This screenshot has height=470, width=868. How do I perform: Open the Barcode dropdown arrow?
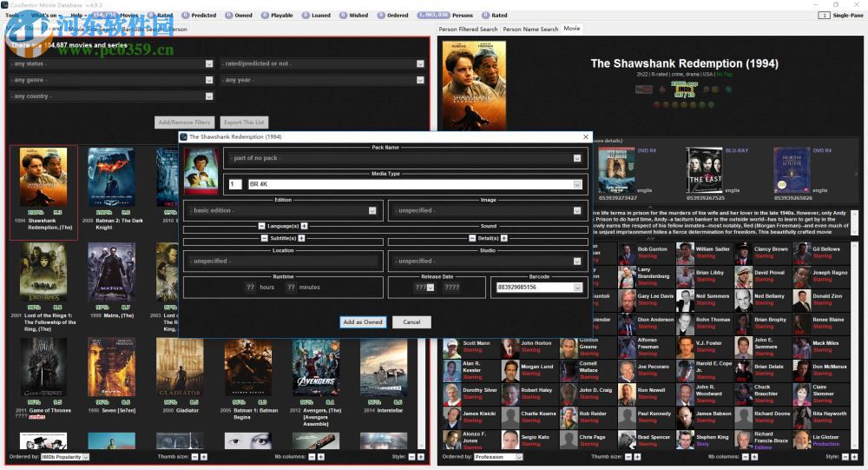pos(577,287)
